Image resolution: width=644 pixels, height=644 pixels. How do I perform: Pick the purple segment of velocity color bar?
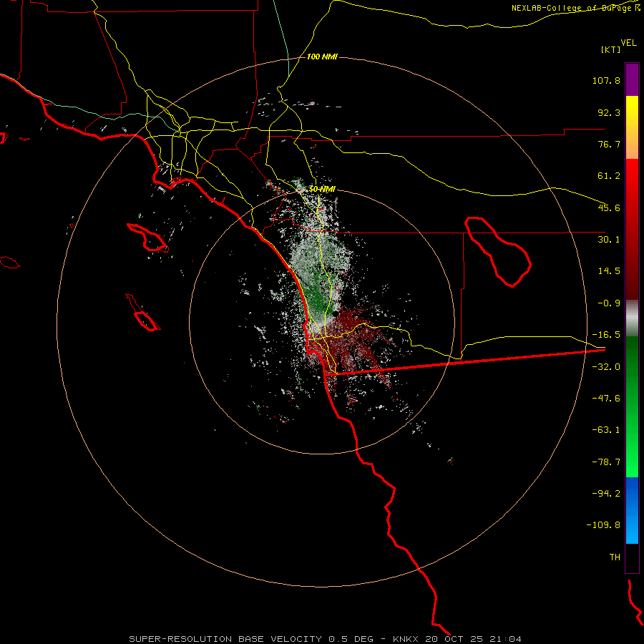pyautogui.click(x=632, y=79)
